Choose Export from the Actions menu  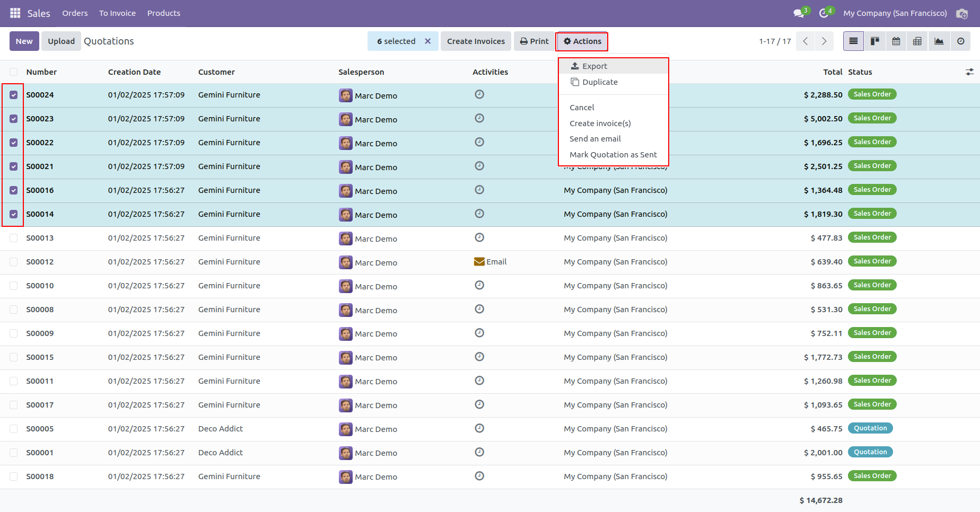(x=614, y=66)
